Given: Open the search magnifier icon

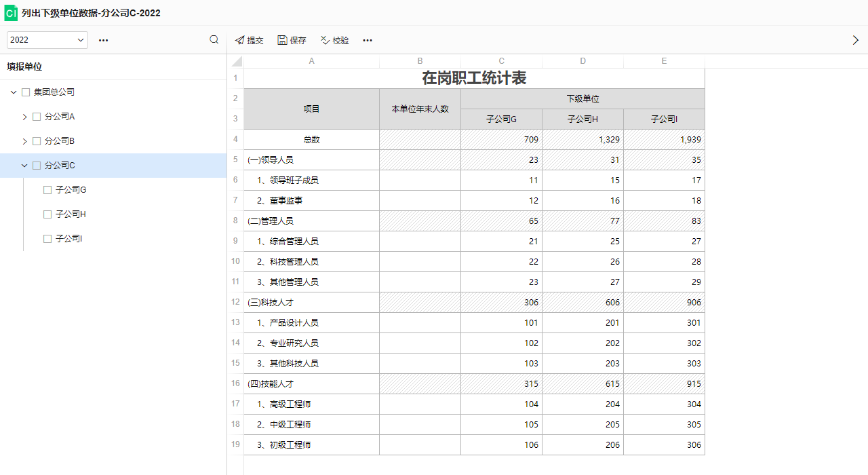Looking at the screenshot, I should tap(214, 40).
